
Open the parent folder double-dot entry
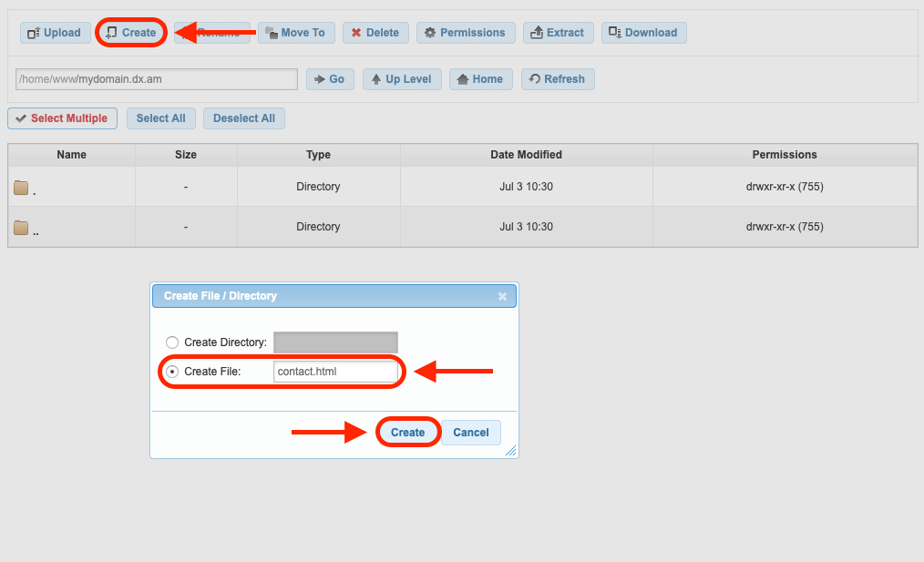click(x=35, y=227)
